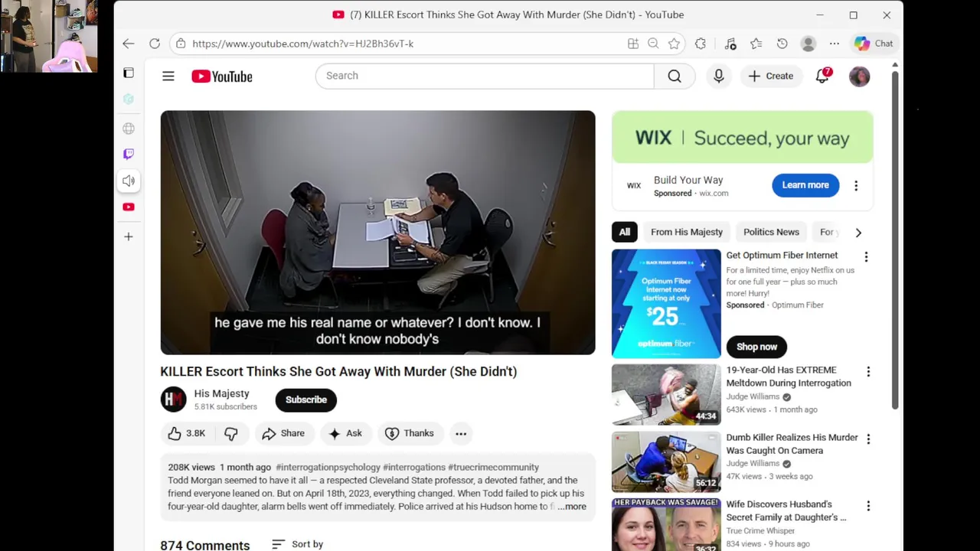Screen dimensions: 980x551
Task: Open more actions menu under the video
Action: point(461,433)
